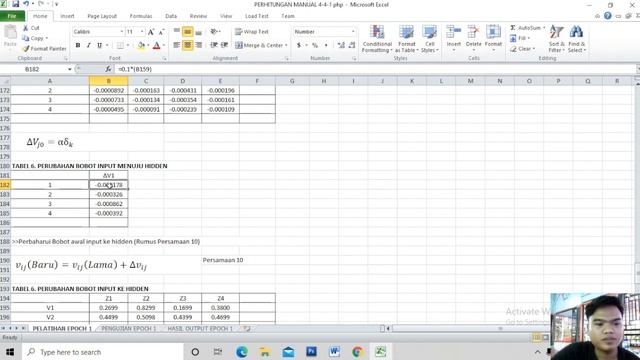Switch to Page Layout tab
Image resolution: width=640 pixels, height=360 pixels.
102,16
